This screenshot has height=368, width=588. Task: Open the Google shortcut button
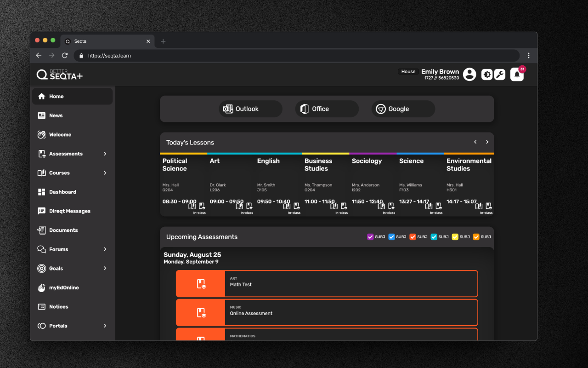[403, 109]
